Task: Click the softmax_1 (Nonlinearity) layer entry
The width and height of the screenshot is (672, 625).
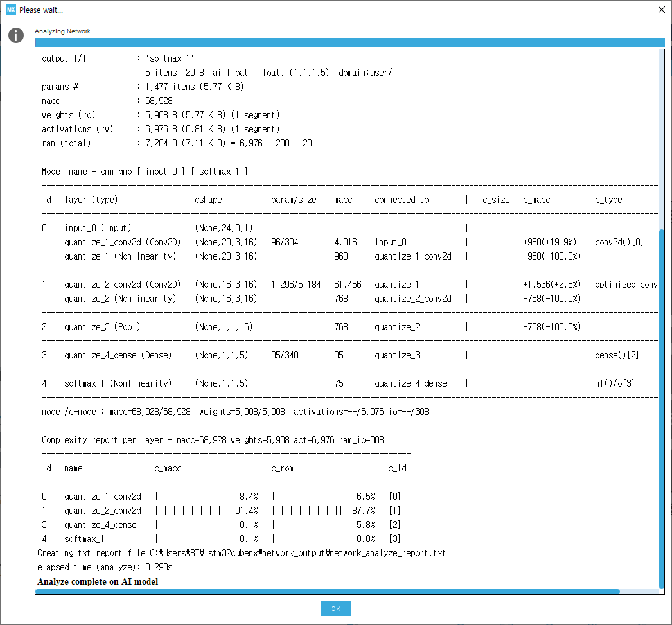Action: (x=118, y=383)
